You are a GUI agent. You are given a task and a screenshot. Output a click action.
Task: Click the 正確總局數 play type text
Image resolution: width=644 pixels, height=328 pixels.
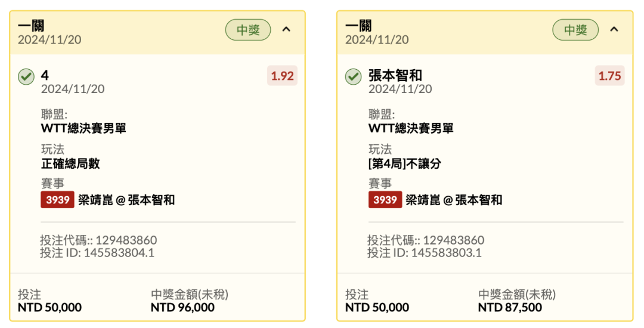click(70, 164)
